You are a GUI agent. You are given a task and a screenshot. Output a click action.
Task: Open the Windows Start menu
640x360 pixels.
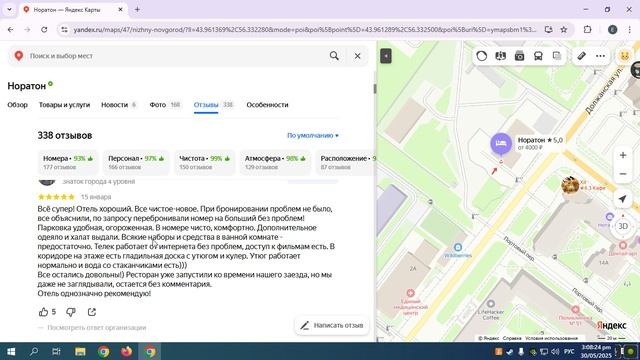coord(11,351)
